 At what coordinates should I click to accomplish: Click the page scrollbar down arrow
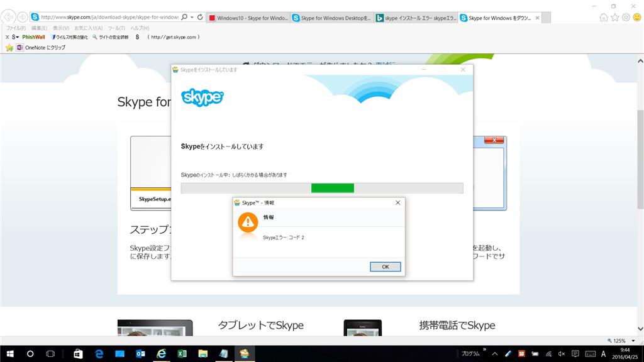pyautogui.click(x=640, y=328)
